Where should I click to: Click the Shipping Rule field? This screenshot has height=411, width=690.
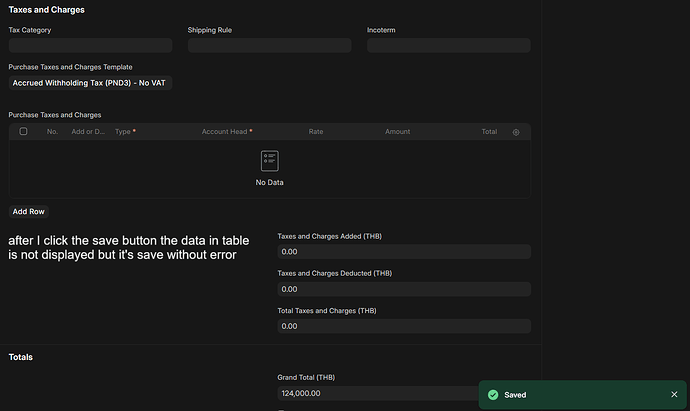coord(269,45)
